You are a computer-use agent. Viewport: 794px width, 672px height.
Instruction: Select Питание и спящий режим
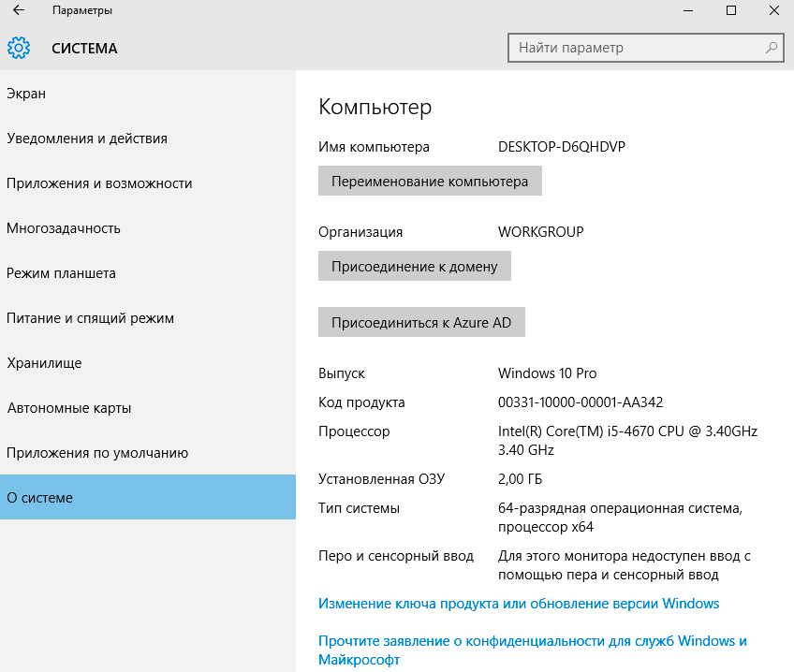(90, 318)
